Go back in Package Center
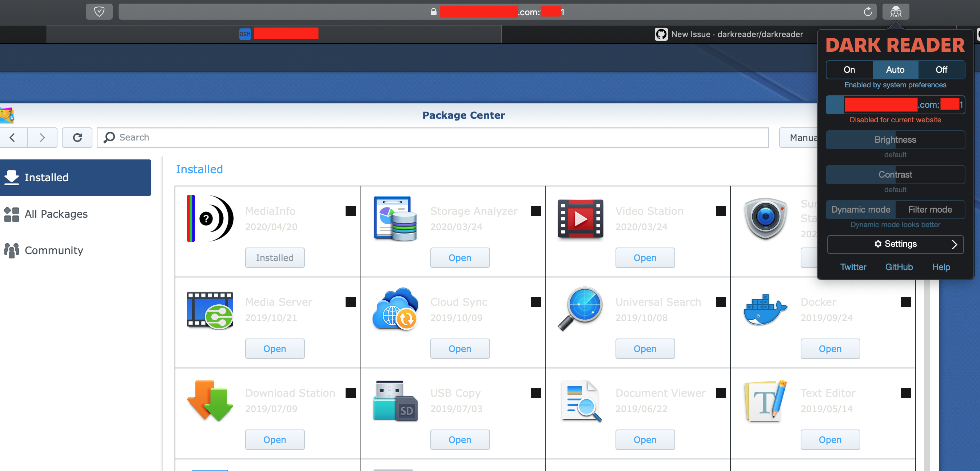Image resolution: width=980 pixels, height=471 pixels. click(x=13, y=138)
